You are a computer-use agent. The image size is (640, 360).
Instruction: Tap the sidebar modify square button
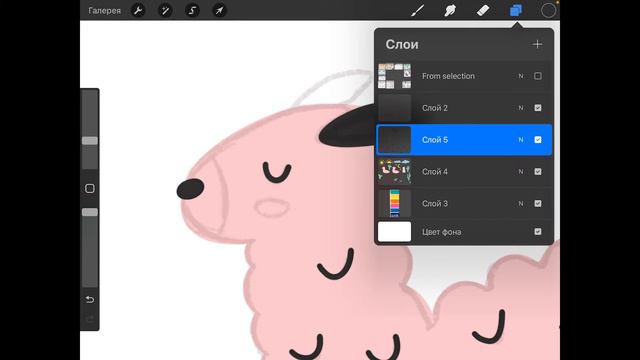[90, 188]
